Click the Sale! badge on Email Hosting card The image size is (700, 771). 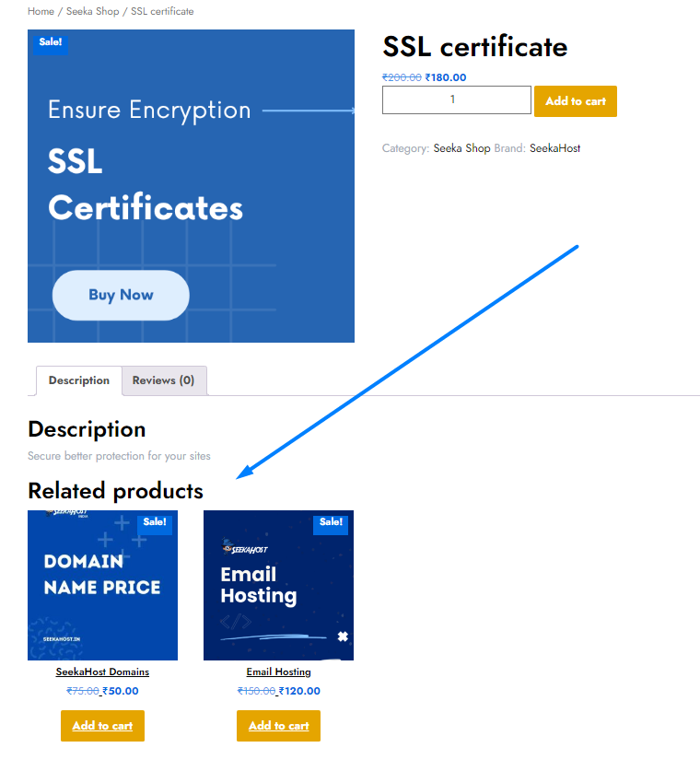pos(331,523)
